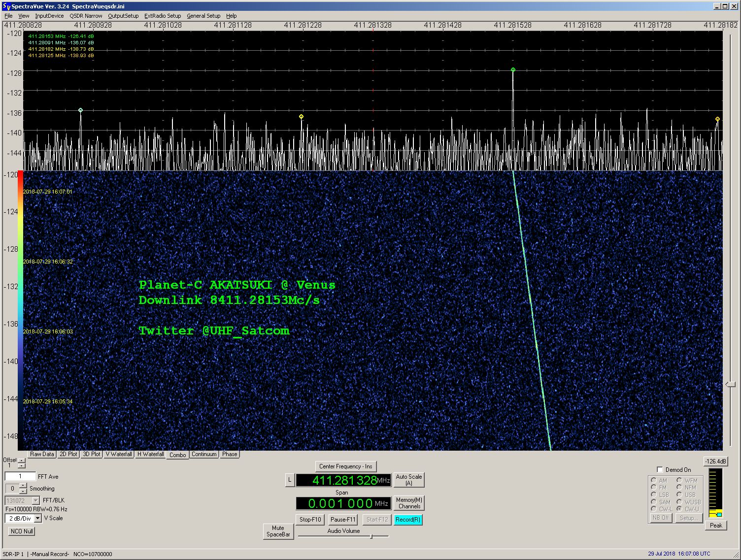This screenshot has height=560, width=741.
Task: Select the USB demodulation mode
Action: (679, 494)
